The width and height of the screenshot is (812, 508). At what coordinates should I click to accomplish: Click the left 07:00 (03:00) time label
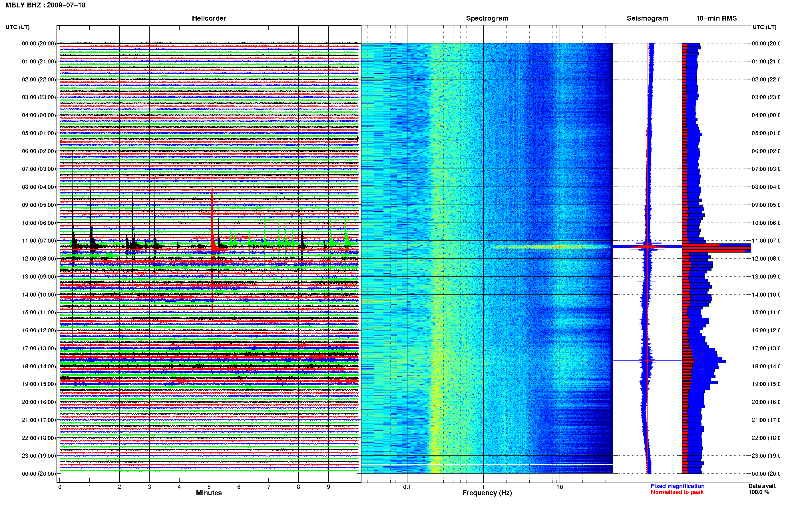click(39, 169)
